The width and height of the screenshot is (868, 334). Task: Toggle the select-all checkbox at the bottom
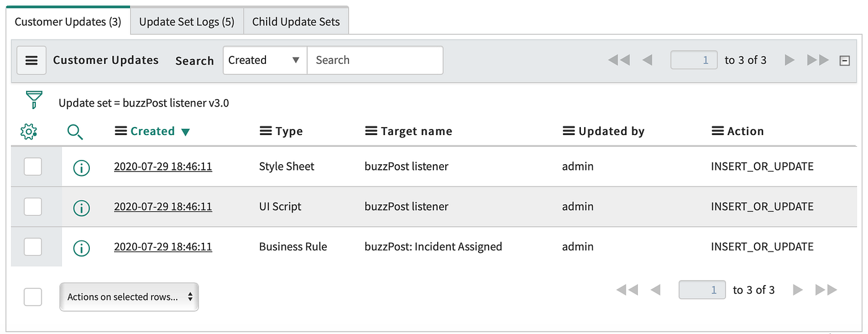pos(33,297)
